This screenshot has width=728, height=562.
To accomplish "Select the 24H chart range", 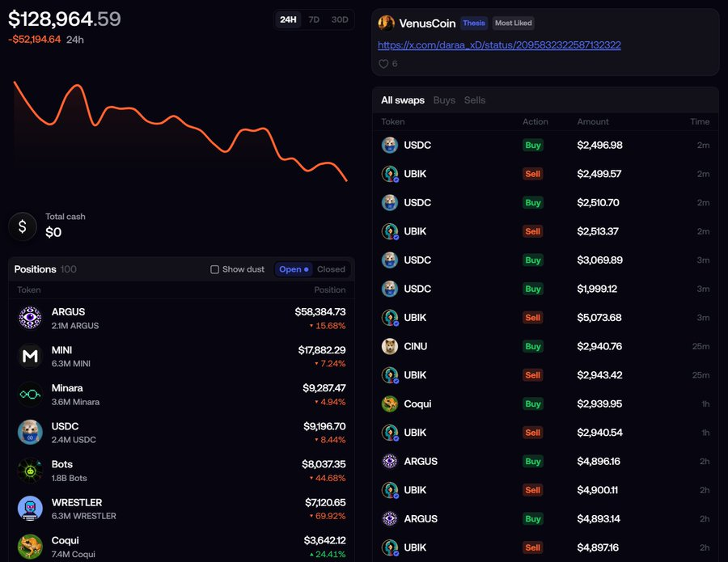I will 288,20.
